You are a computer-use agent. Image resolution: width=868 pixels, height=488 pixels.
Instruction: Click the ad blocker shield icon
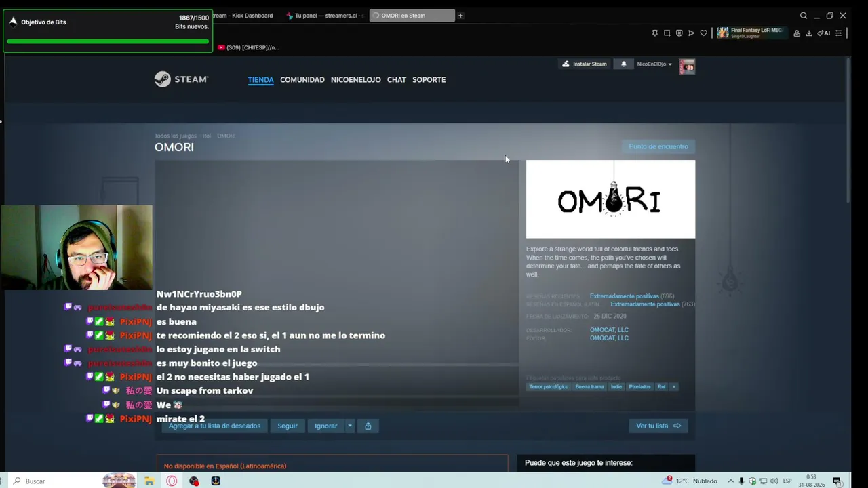click(679, 33)
